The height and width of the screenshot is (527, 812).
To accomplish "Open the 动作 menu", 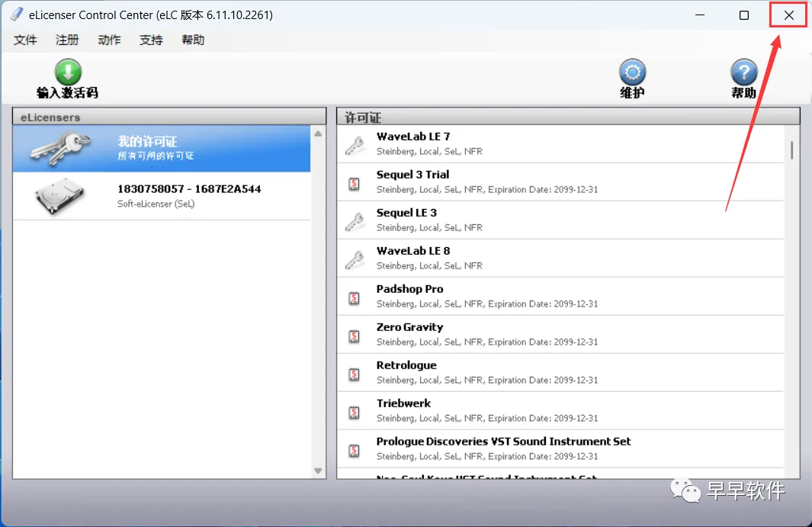I will pyautogui.click(x=109, y=40).
